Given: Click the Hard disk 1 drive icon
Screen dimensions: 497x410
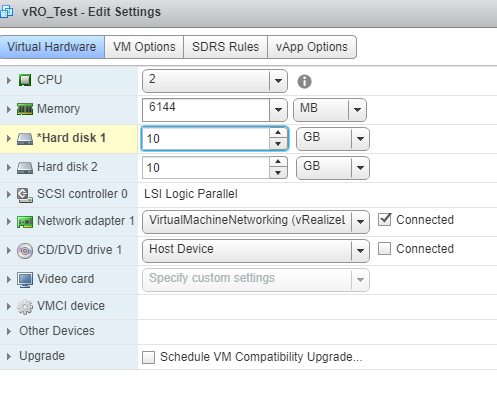Looking at the screenshot, I should click(x=25, y=138).
